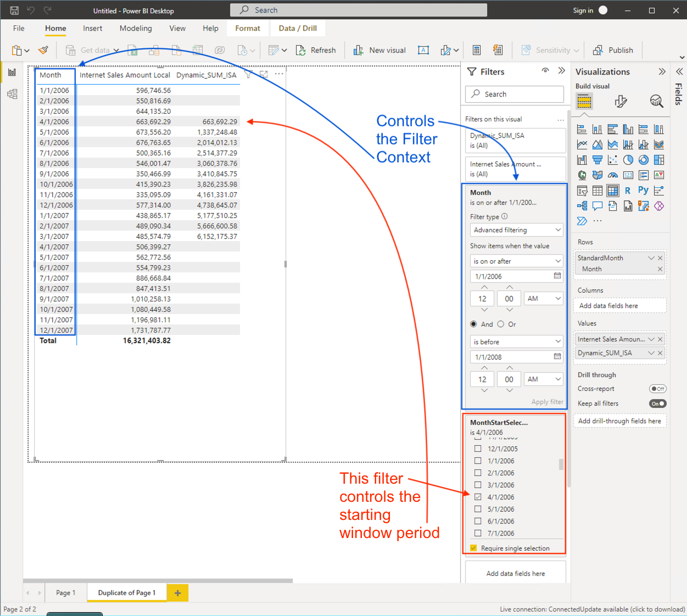
Task: Click the New visual button
Action: pyautogui.click(x=379, y=50)
